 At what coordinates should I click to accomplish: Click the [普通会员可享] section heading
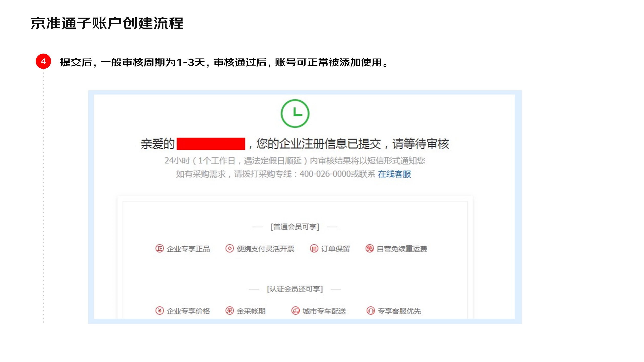point(295,227)
